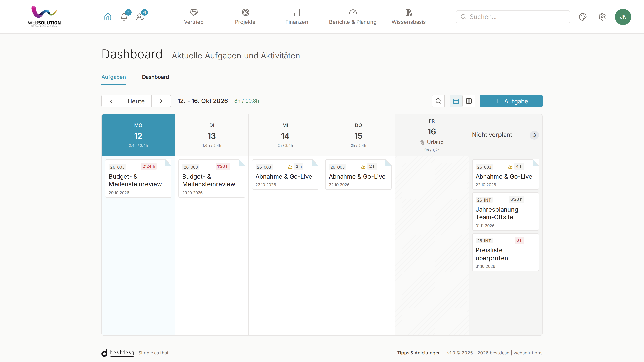644x362 pixels.
Task: Click the 2:24 h time badge
Action: point(149,166)
